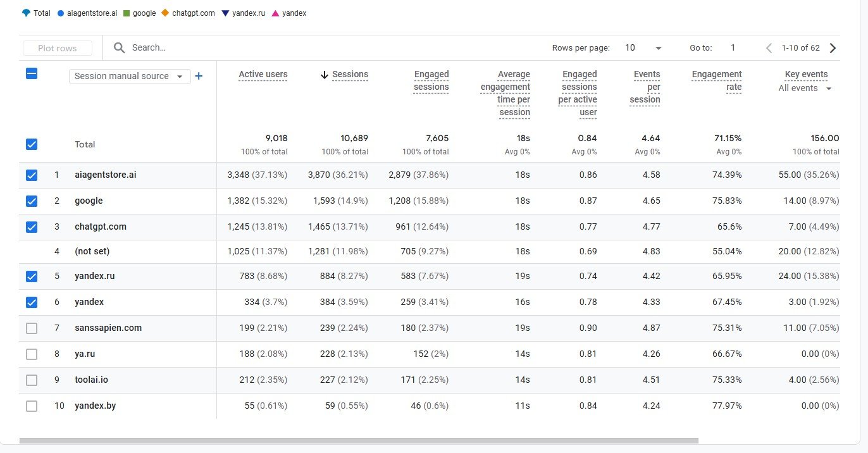The height and width of the screenshot is (453, 868).
Task: Sort by Sessions column header
Action: click(350, 75)
